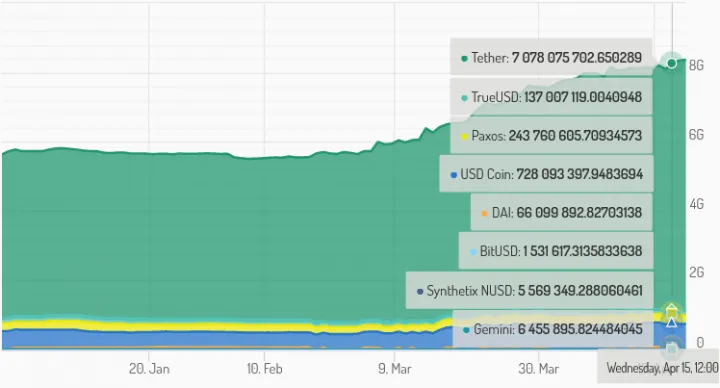Click the white triangle USD Coin marker
This screenshot has height=388, width=720.
(x=671, y=322)
